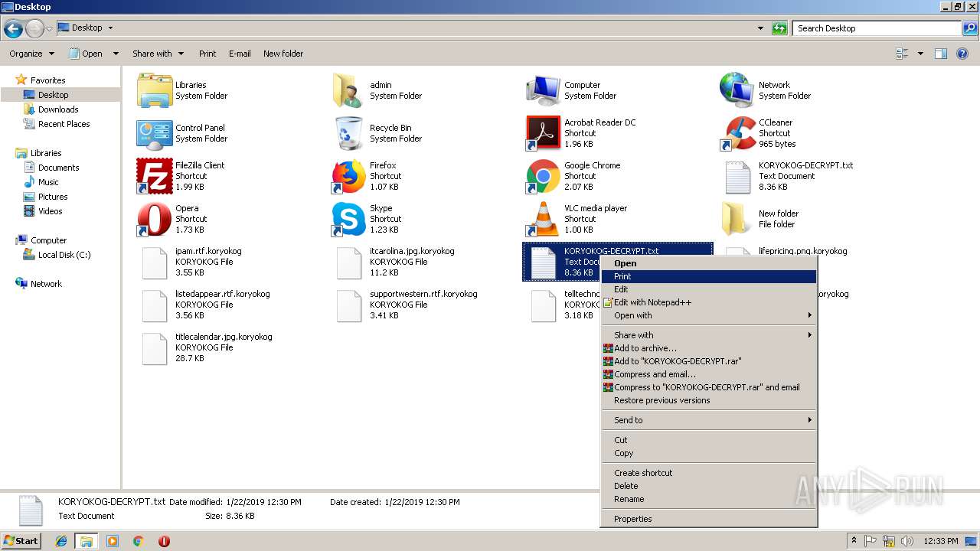Viewport: 980px width, 551px height.
Task: Choose Restore previous versions entry
Action: 709,400
